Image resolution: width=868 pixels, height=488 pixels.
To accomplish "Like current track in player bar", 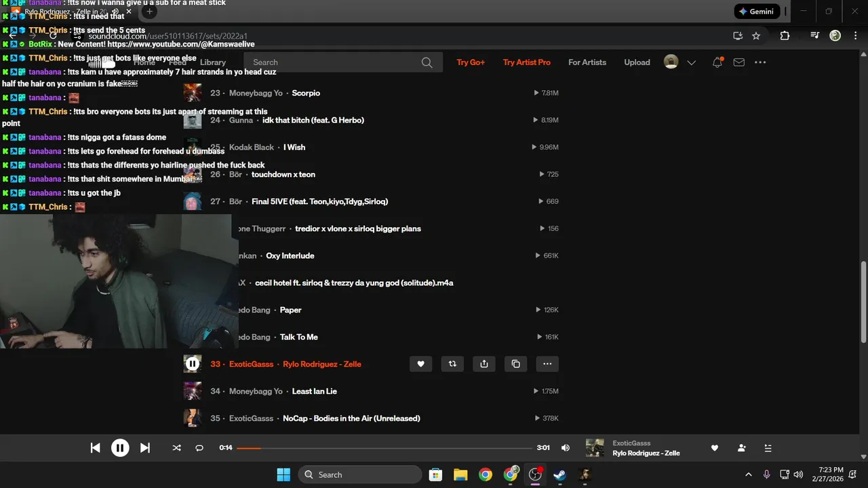I will 714,448.
